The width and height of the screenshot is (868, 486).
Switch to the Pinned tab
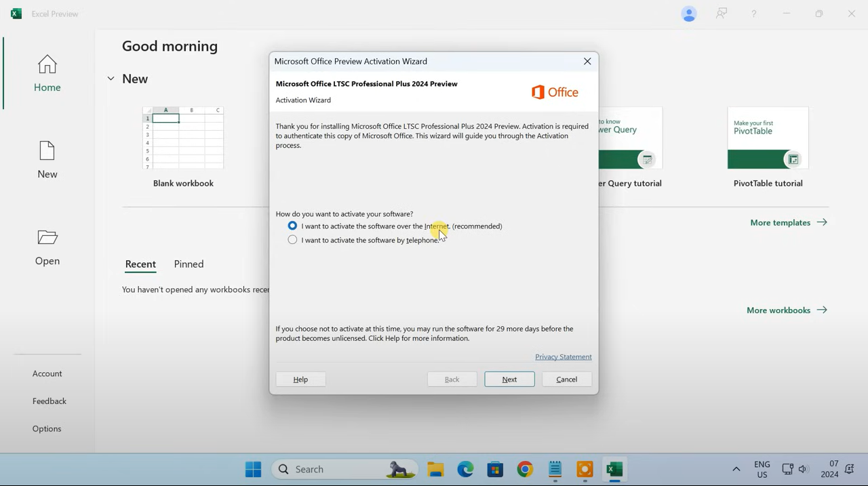[189, 264]
